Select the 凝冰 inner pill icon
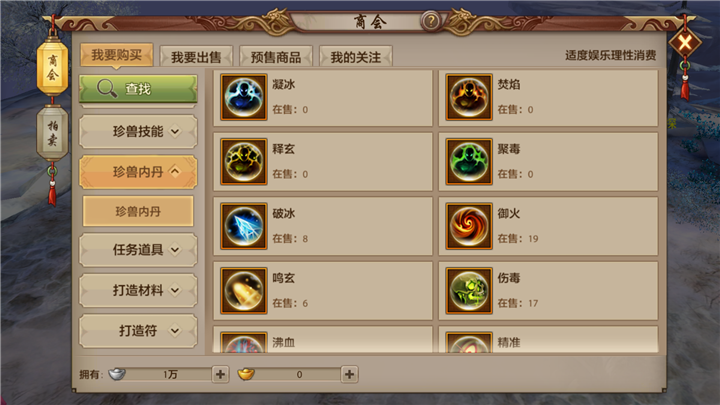 [243, 97]
